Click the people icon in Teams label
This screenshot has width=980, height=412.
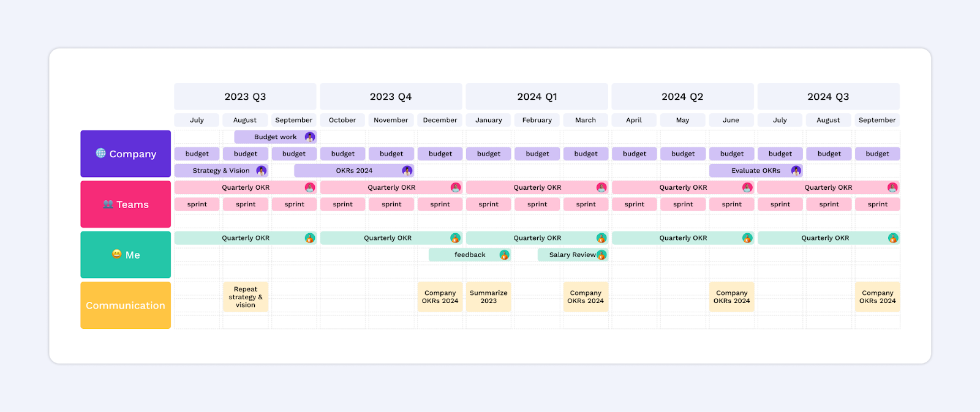point(108,204)
